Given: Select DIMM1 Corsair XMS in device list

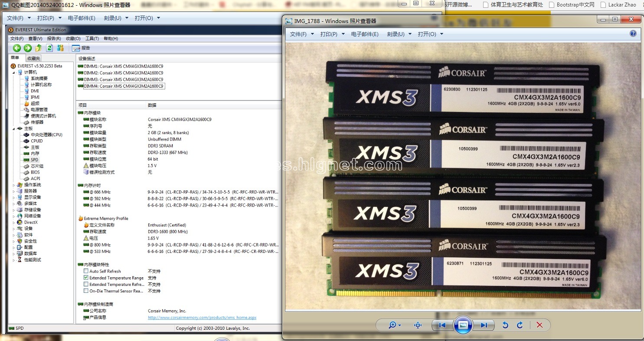Looking at the screenshot, I should [x=121, y=66].
